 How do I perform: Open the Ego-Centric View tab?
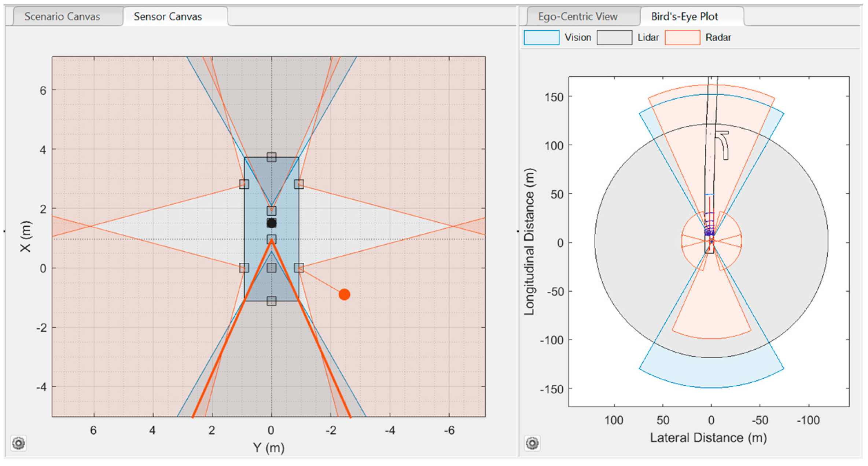point(577,17)
